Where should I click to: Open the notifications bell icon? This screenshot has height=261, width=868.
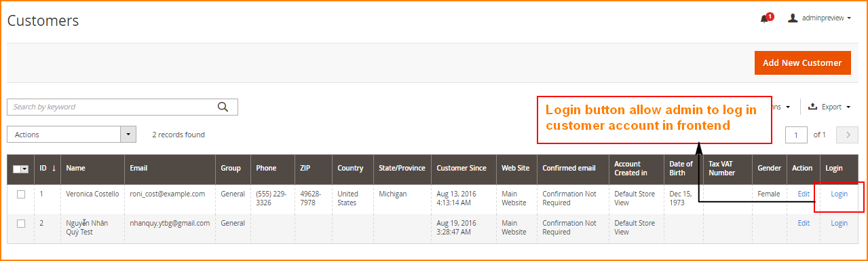pos(764,19)
